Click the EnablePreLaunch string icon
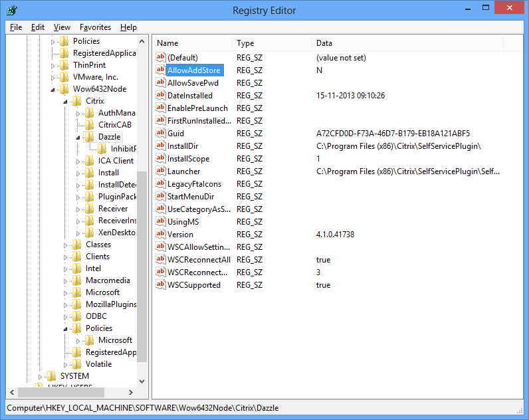The height and width of the screenshot is (420, 529). [x=161, y=108]
